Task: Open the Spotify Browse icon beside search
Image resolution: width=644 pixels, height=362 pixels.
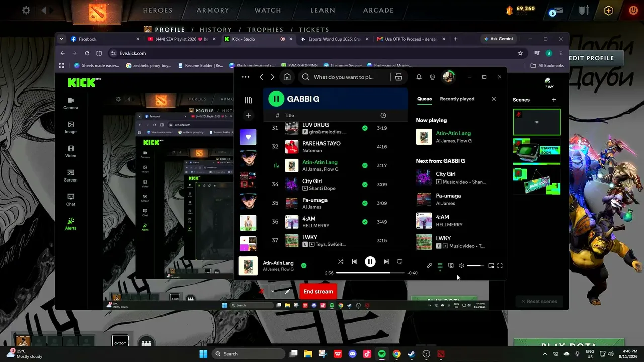Action: [398, 77]
